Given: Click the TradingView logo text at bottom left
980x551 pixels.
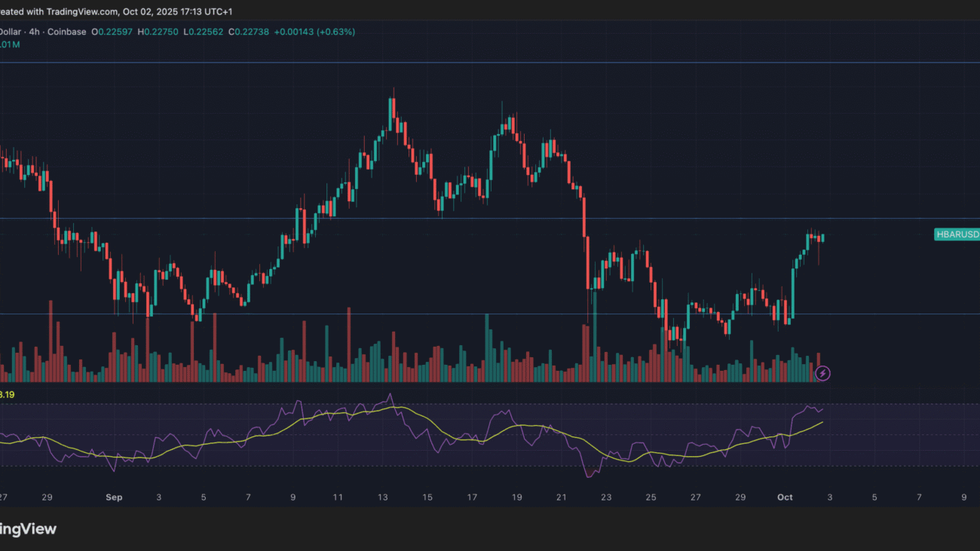Looking at the screenshot, I should (x=28, y=529).
